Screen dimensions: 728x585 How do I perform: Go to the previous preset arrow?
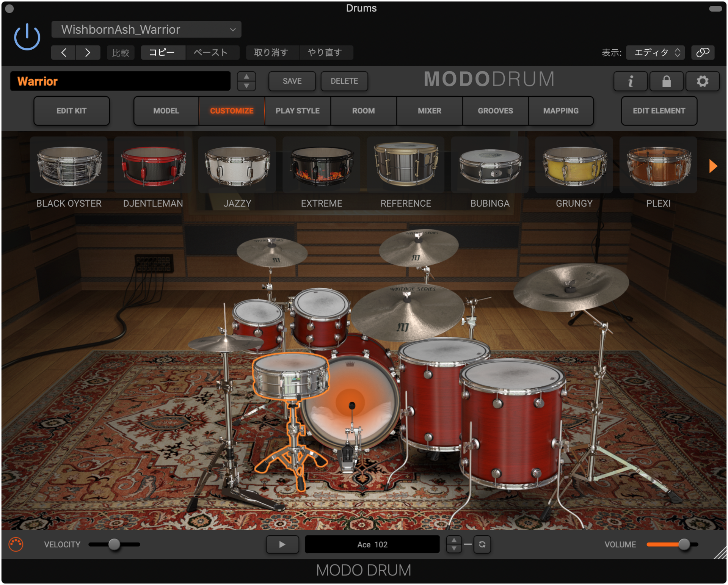pyautogui.click(x=64, y=52)
